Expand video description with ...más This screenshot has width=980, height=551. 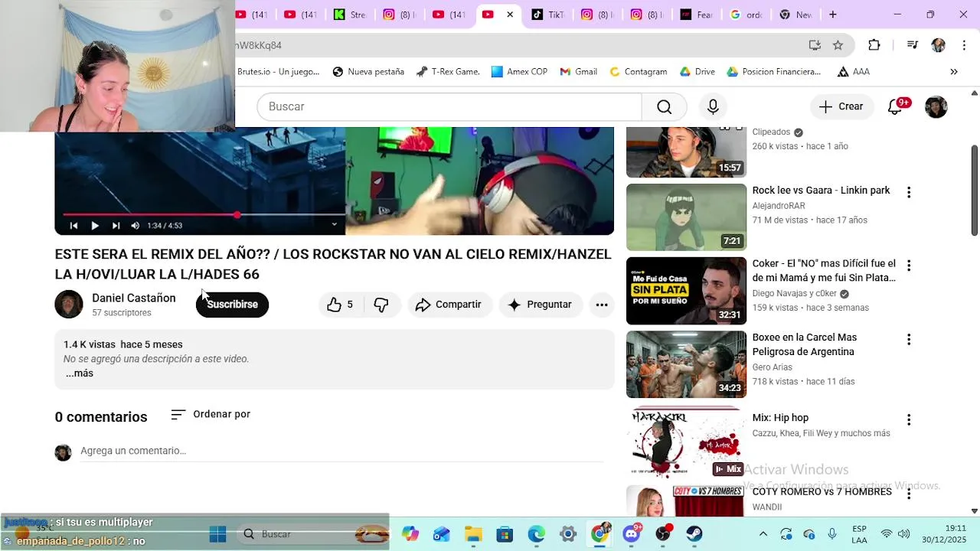coord(80,373)
